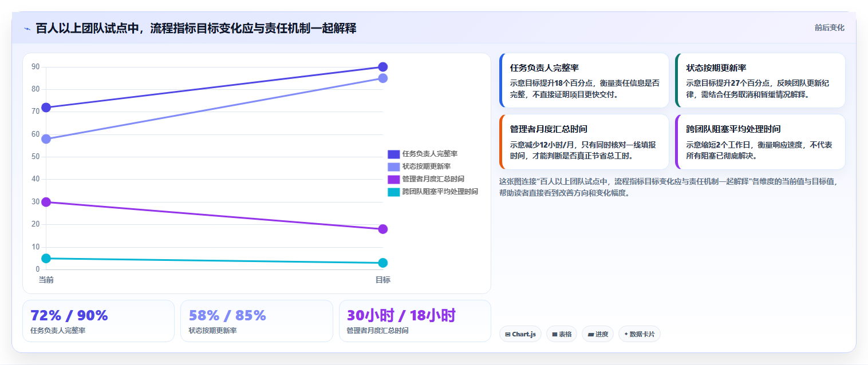Open the 管理者月度汇总时间 info card

(x=584, y=142)
